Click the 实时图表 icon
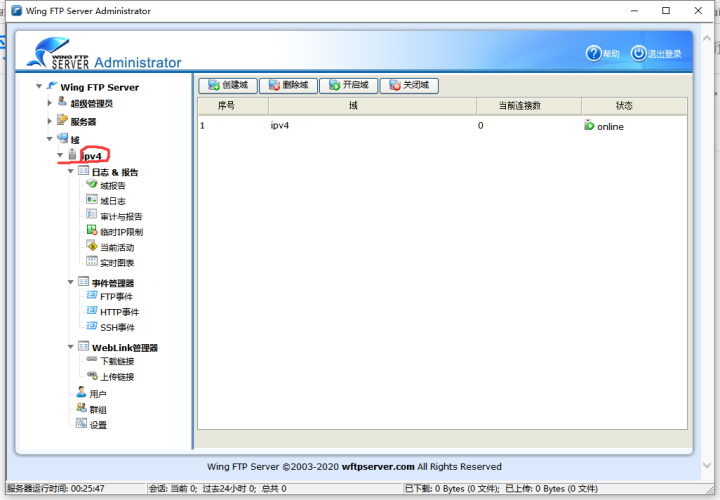720x500 pixels. (92, 261)
